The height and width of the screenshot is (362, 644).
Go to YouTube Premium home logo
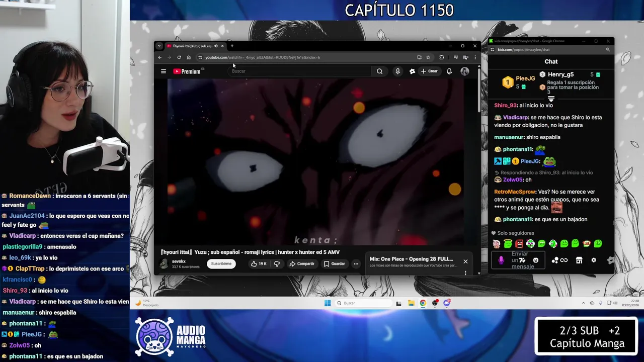[187, 71]
